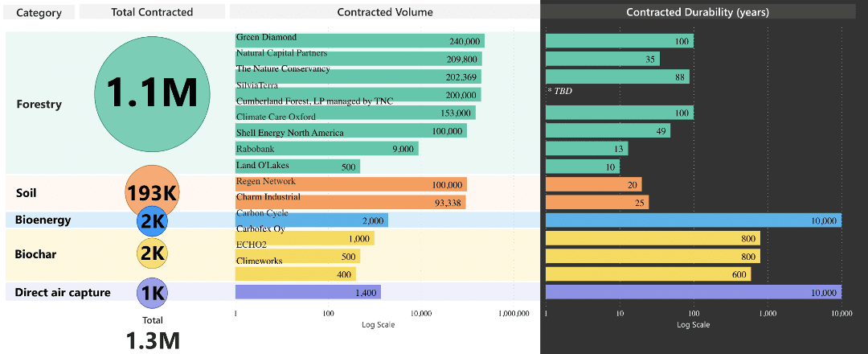Select the 1.1M Forestry bubble
This screenshot has height=354, width=868.
coord(153,93)
